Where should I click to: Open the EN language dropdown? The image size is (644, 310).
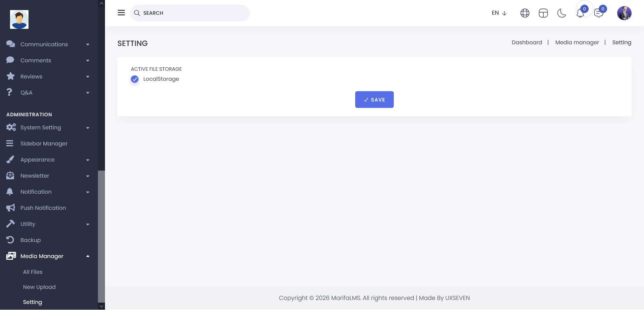499,13
